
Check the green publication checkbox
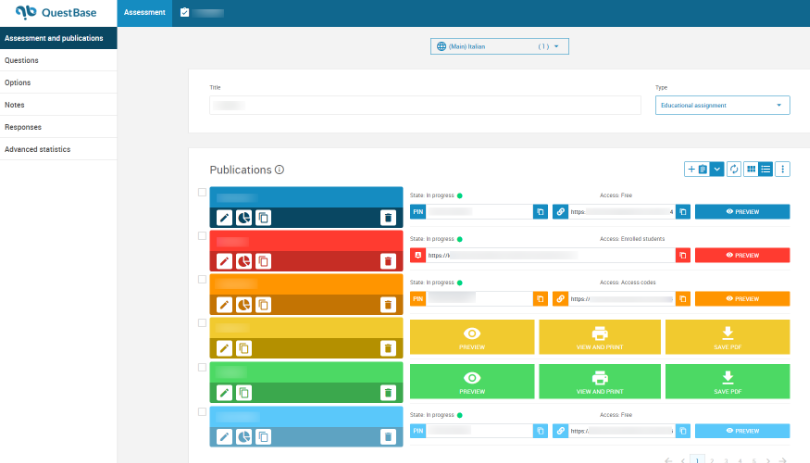click(x=202, y=367)
